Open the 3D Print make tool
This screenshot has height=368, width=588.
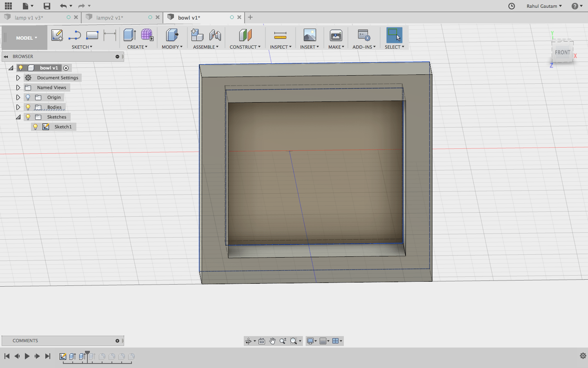click(336, 36)
